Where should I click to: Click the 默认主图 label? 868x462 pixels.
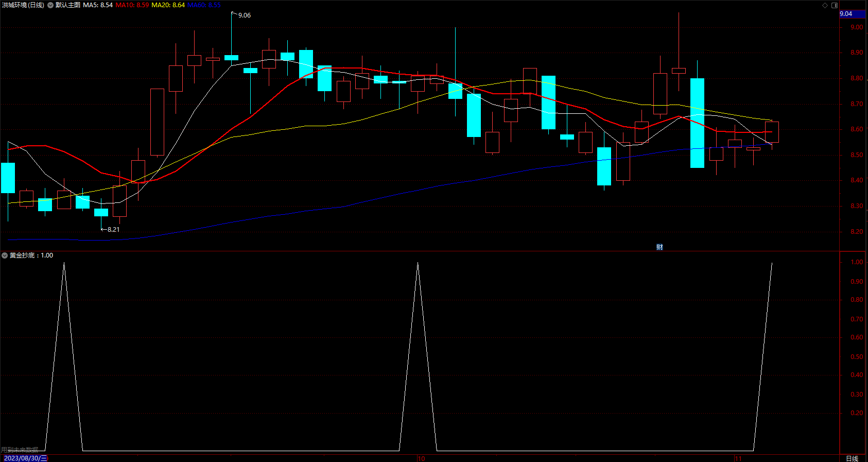[68, 5]
